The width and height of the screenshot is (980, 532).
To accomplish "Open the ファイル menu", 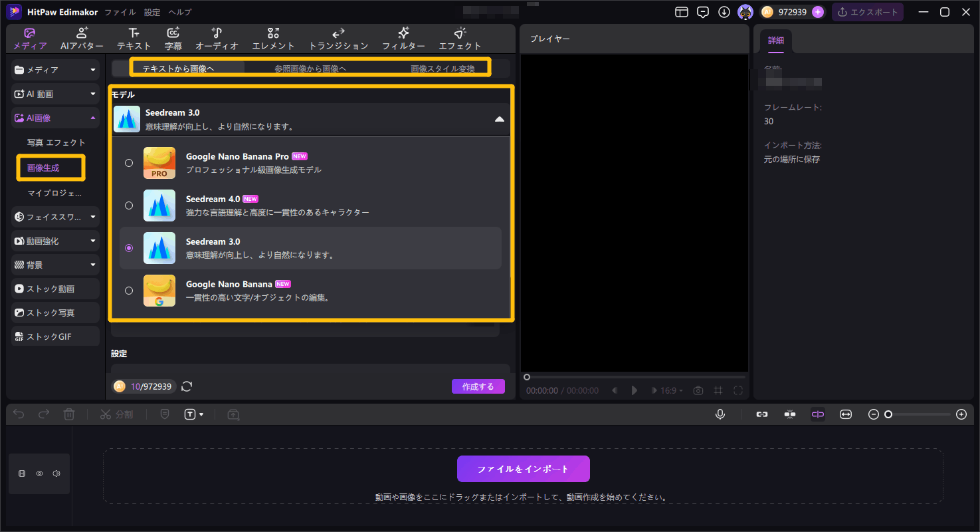I will click(120, 12).
